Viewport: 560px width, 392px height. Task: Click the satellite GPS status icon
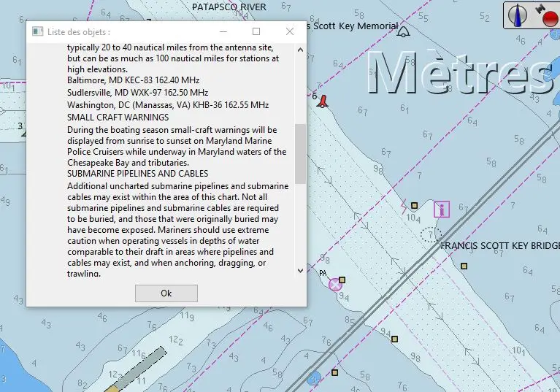(540, 9)
